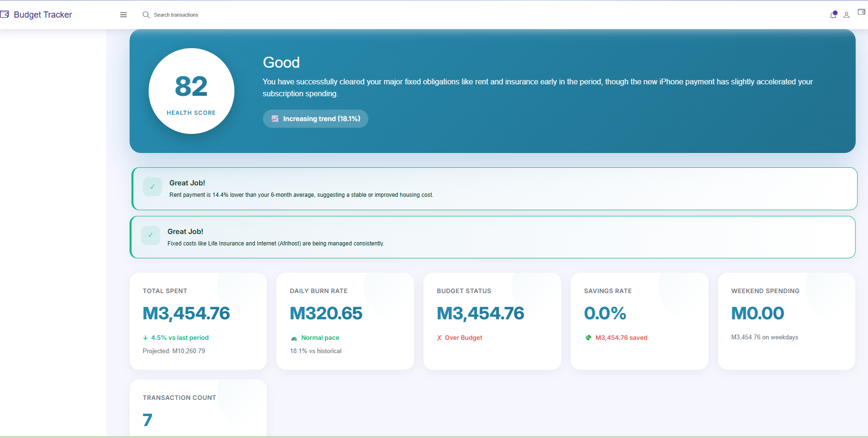Click the wallet icon in top-right corner

[861, 12]
